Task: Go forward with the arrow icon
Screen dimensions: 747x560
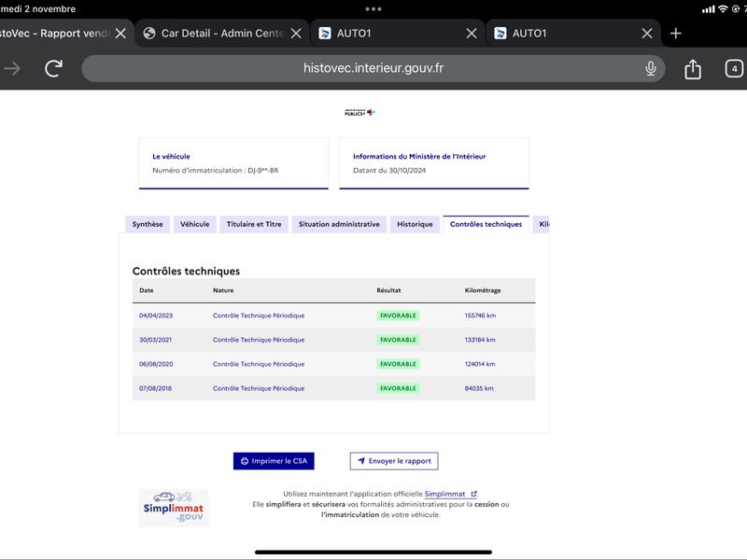Action: click(12, 68)
